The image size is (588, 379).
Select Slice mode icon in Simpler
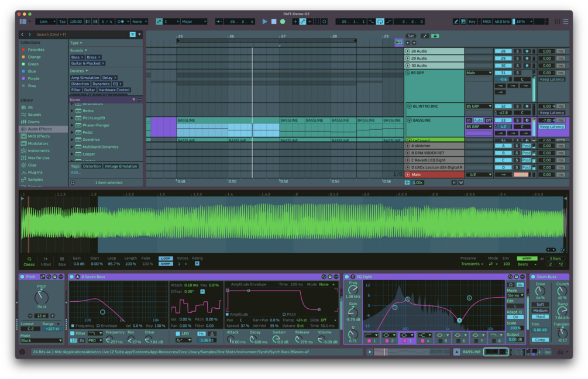point(62,259)
